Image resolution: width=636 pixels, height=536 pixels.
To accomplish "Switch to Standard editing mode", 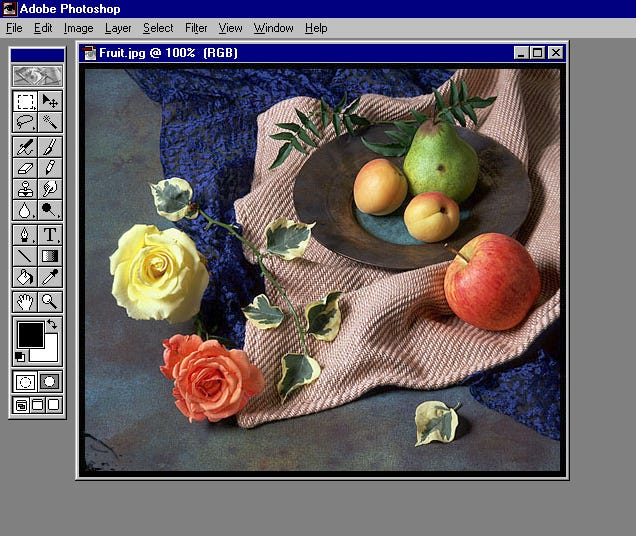I will coord(25,381).
